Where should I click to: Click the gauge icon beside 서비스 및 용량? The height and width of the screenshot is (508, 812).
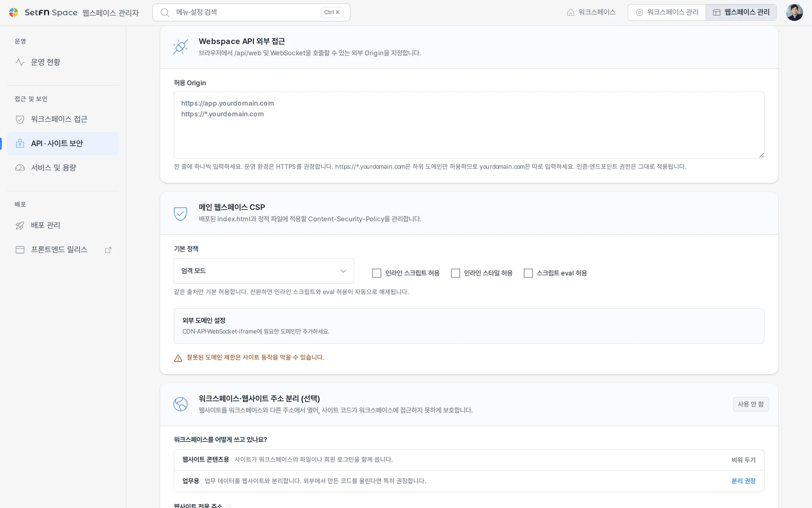point(20,168)
